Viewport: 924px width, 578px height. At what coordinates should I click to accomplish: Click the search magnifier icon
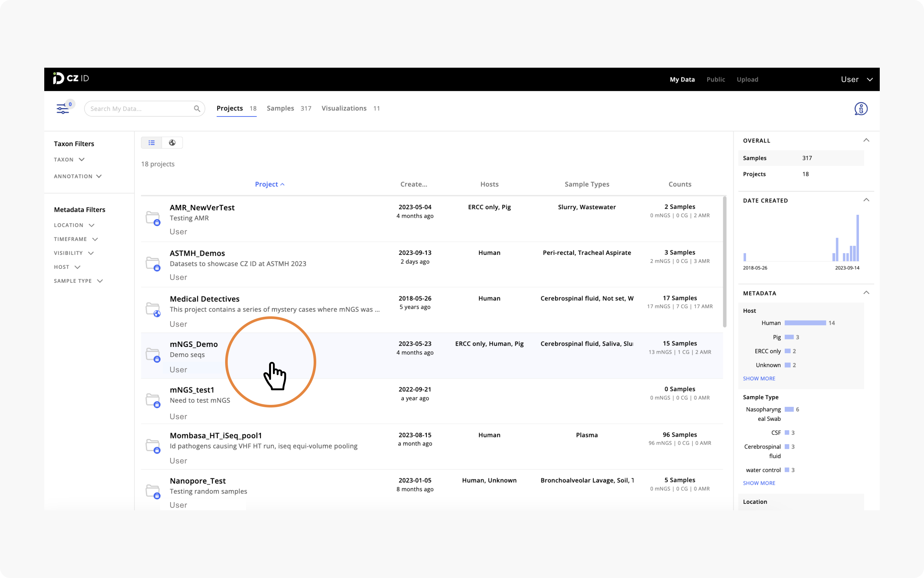197,109
